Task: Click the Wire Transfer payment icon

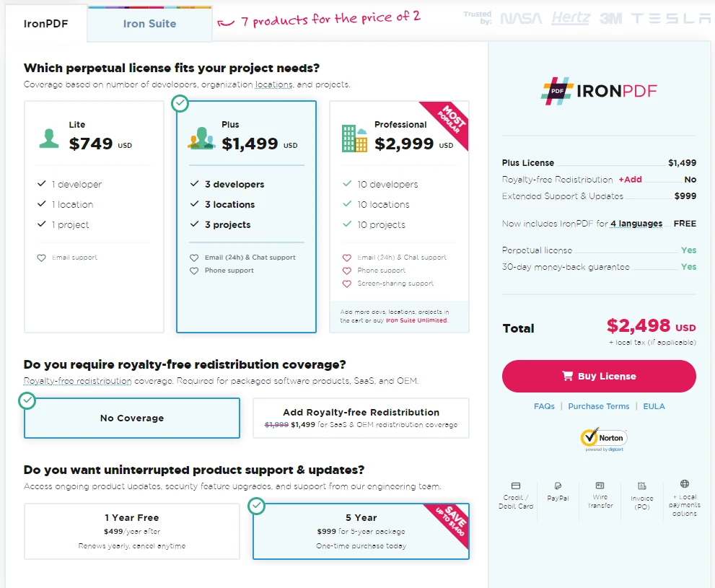Action: 600,486
